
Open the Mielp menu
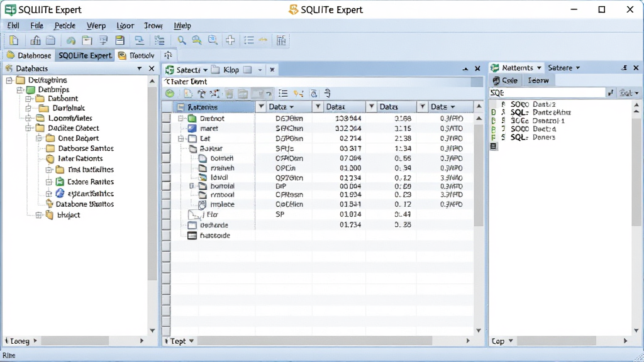coord(182,25)
